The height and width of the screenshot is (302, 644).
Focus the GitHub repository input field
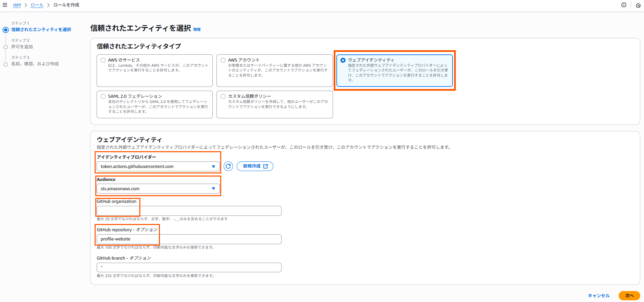coord(189,239)
